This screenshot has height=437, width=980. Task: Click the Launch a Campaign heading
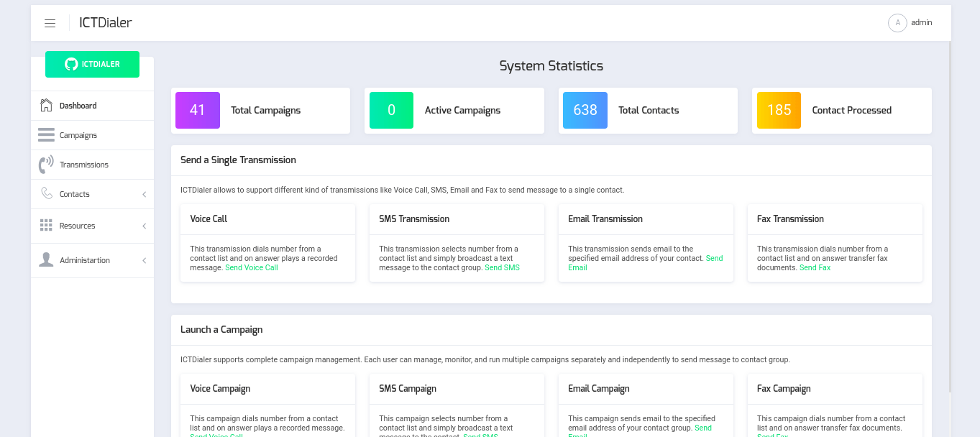tap(221, 329)
